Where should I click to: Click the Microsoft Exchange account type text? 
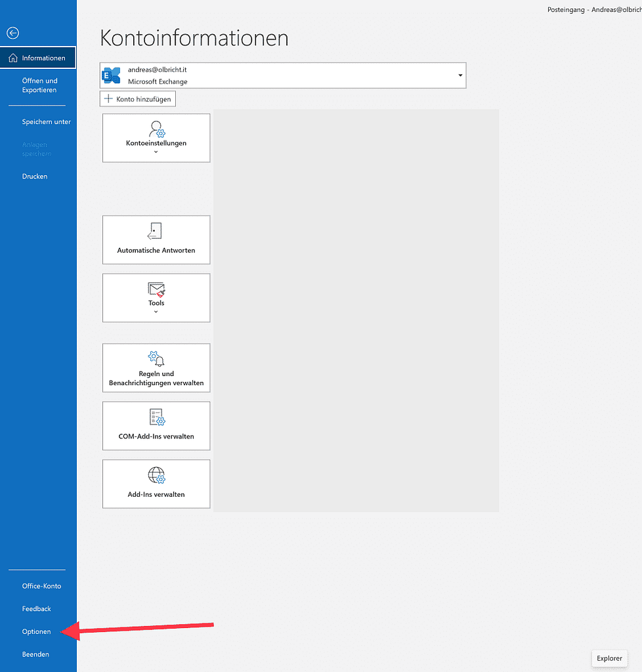[x=158, y=81]
